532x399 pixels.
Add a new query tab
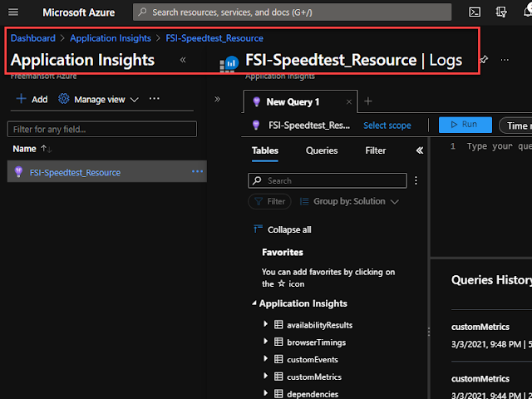tap(368, 101)
